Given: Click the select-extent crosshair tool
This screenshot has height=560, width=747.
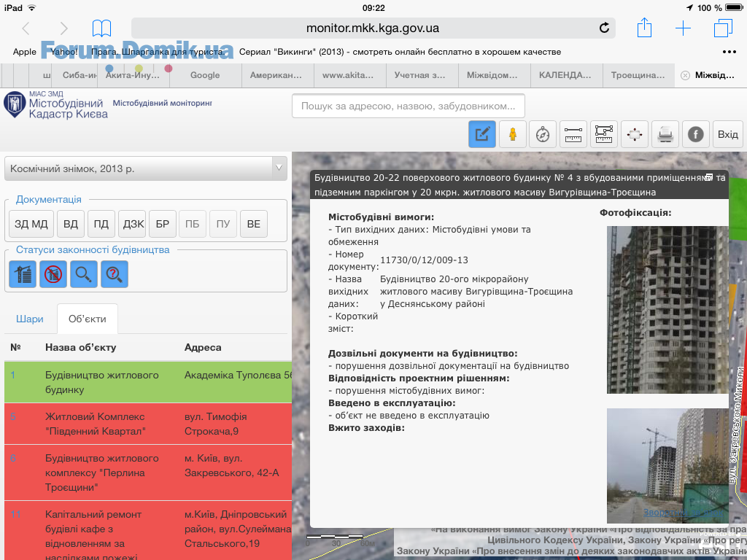Looking at the screenshot, I should pos(635,134).
